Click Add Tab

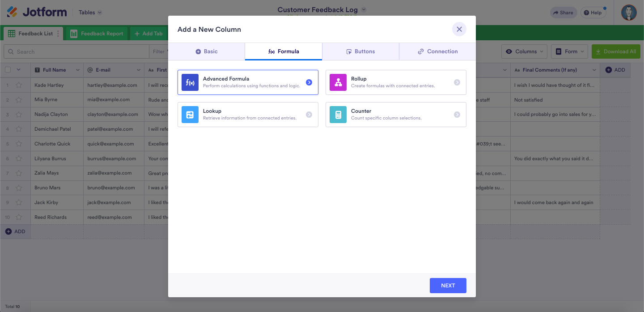click(x=148, y=34)
